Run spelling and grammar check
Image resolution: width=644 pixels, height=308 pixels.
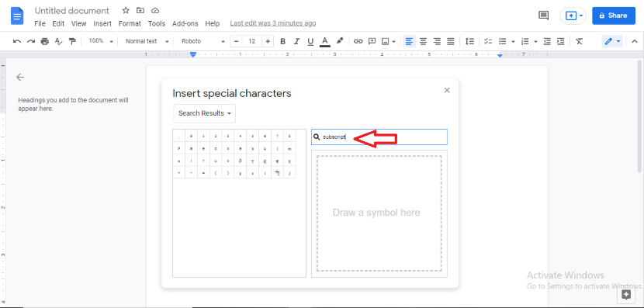point(59,41)
